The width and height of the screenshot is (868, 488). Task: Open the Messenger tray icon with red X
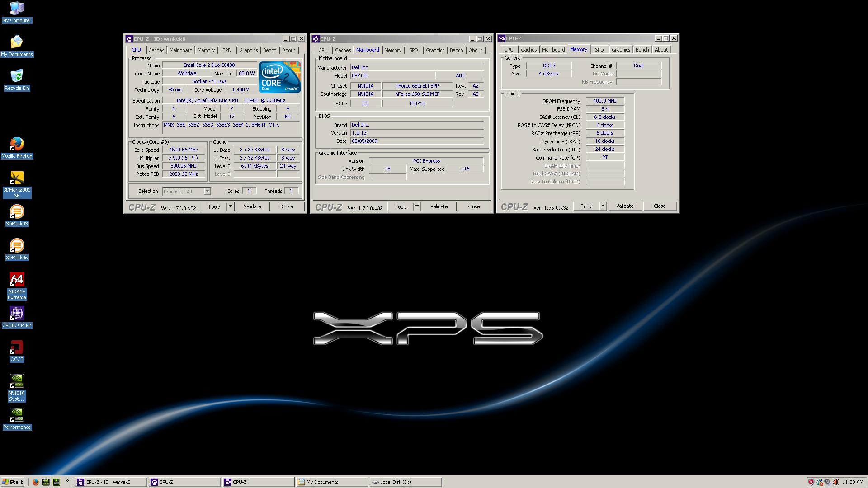tap(819, 482)
